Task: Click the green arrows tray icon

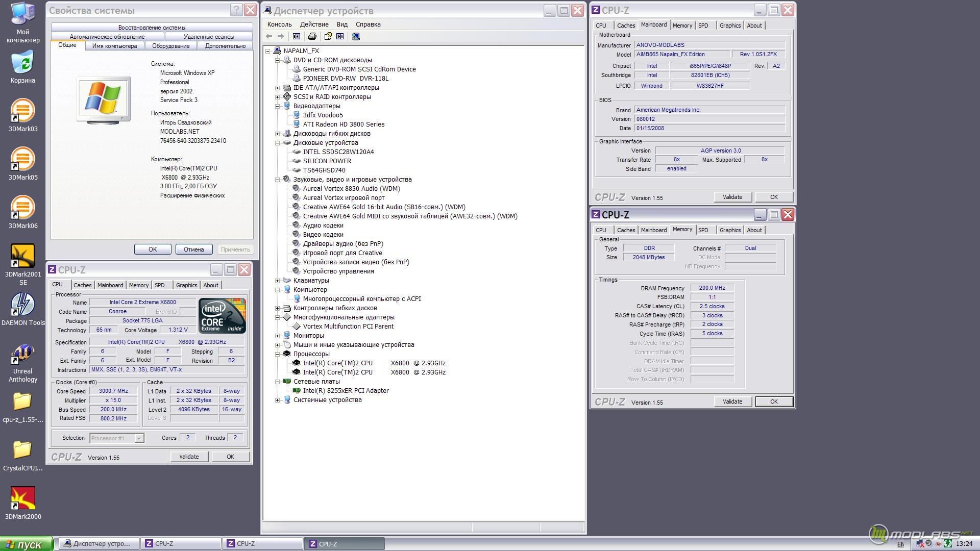Action: [948, 544]
